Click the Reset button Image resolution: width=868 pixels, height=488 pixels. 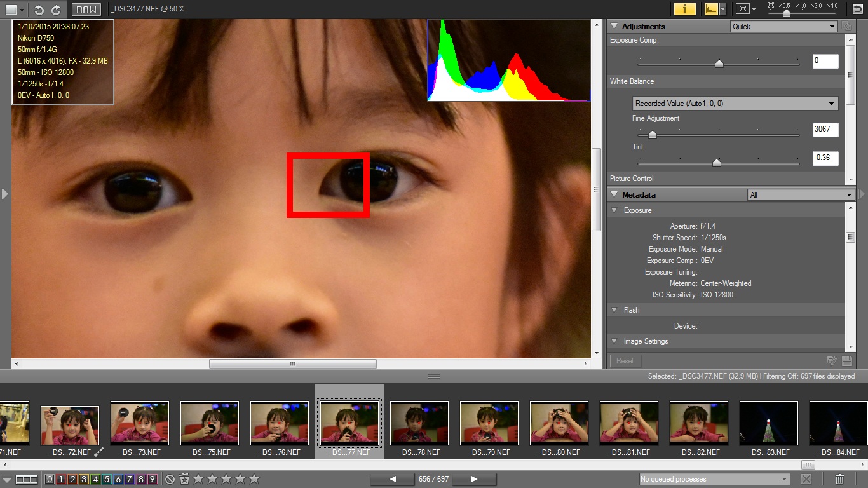tap(625, 361)
